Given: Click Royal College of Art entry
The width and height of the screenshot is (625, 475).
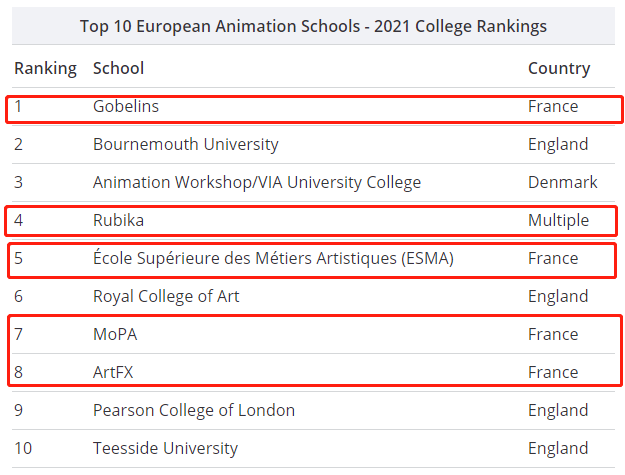Looking at the screenshot, I should (166, 296).
